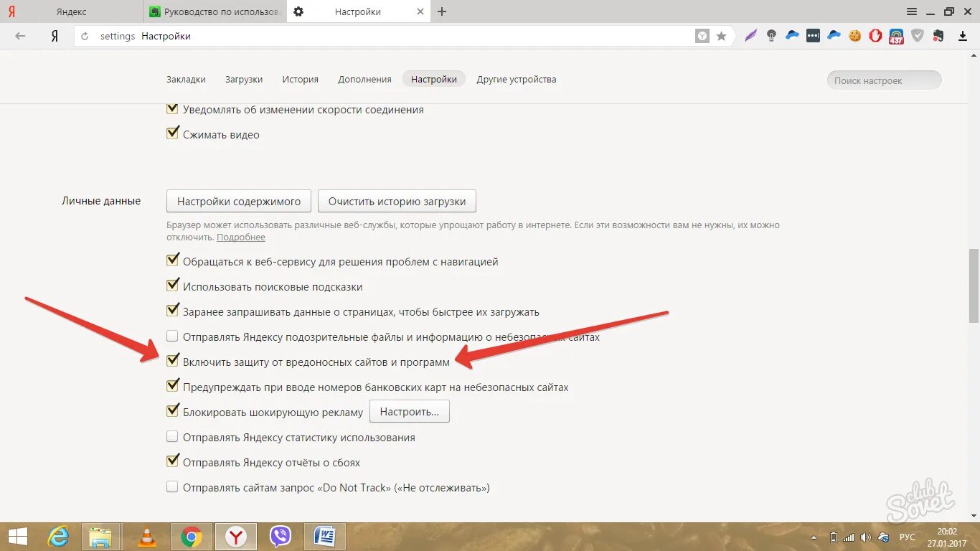Open the Закладки section
The width and height of the screenshot is (980, 551).
(186, 80)
